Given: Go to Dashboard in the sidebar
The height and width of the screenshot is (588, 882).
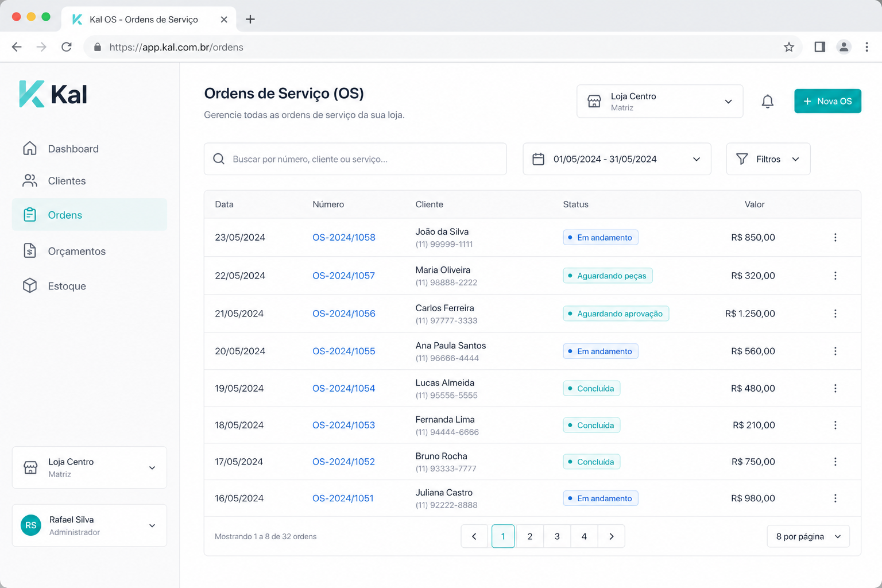Looking at the screenshot, I should pyautogui.click(x=90, y=149).
